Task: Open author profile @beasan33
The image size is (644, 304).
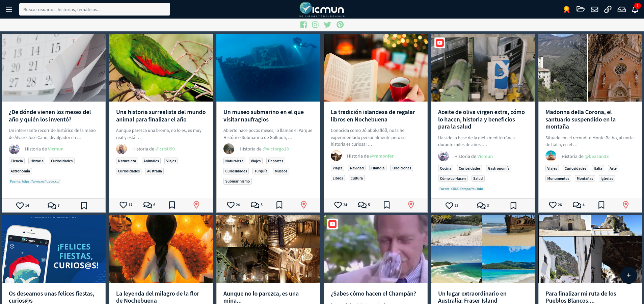Action: (x=597, y=156)
